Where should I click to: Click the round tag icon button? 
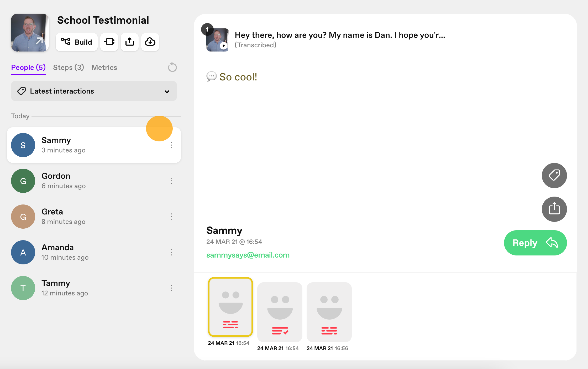[554, 176]
